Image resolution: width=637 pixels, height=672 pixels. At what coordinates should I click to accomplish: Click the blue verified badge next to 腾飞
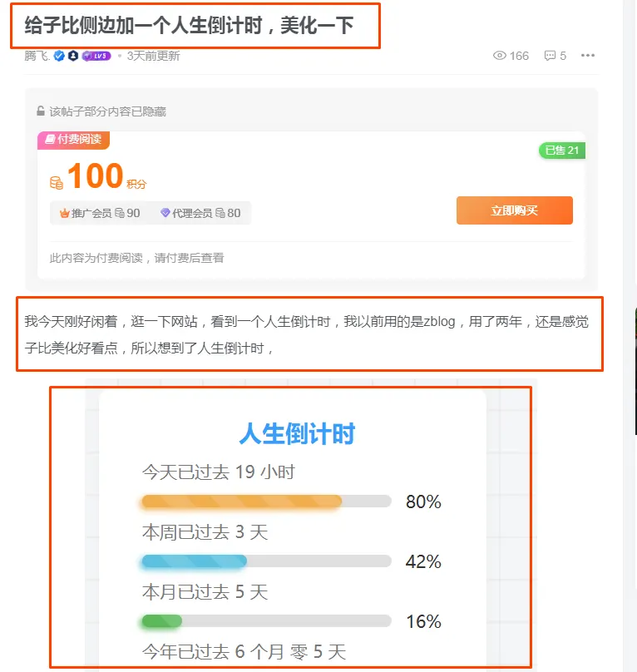59,56
